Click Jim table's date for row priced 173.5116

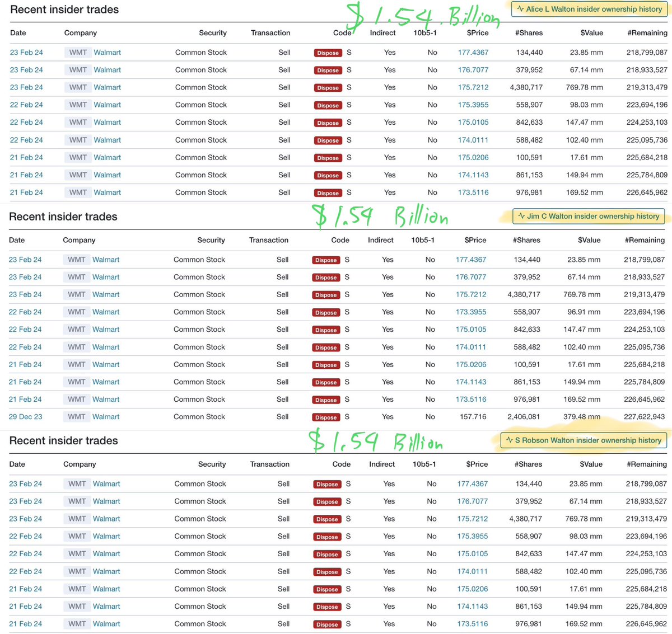[25, 400]
